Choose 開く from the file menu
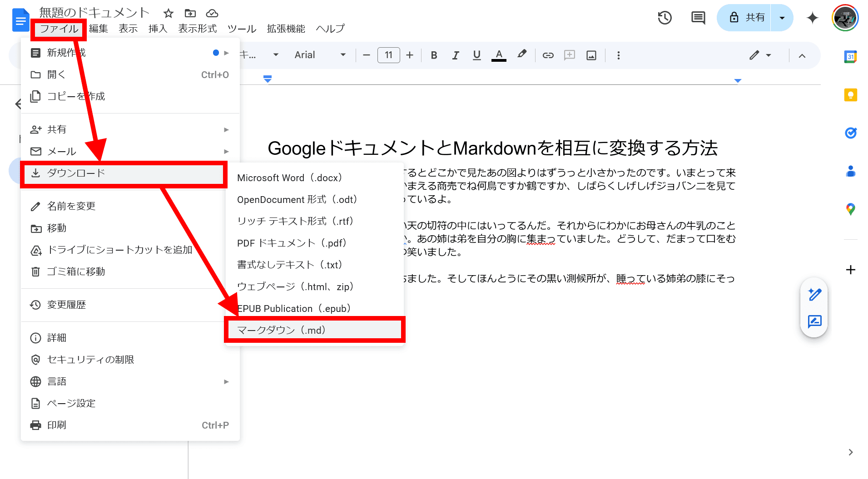This screenshot has height=479, width=868. tap(130, 74)
